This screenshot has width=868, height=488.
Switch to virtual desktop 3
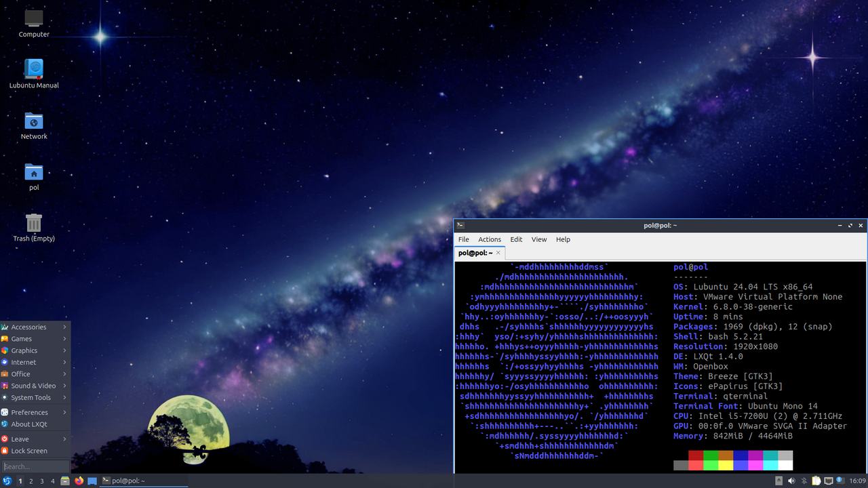[42, 481]
